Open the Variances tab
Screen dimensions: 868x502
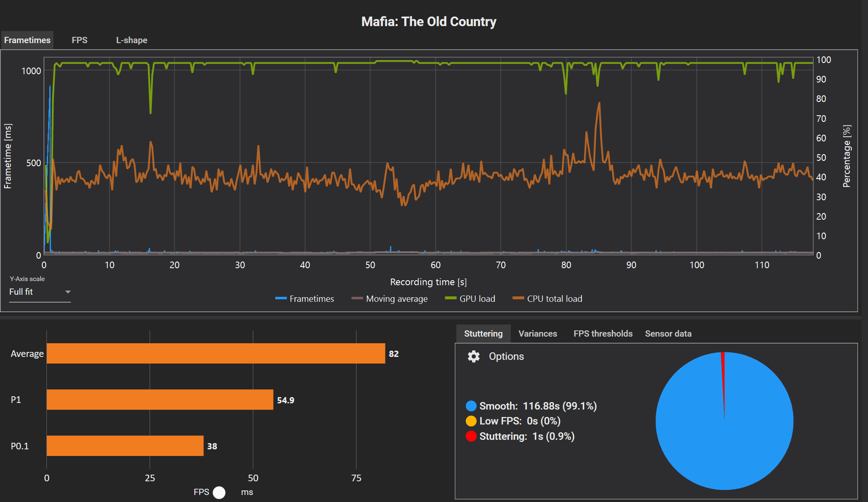538,334
